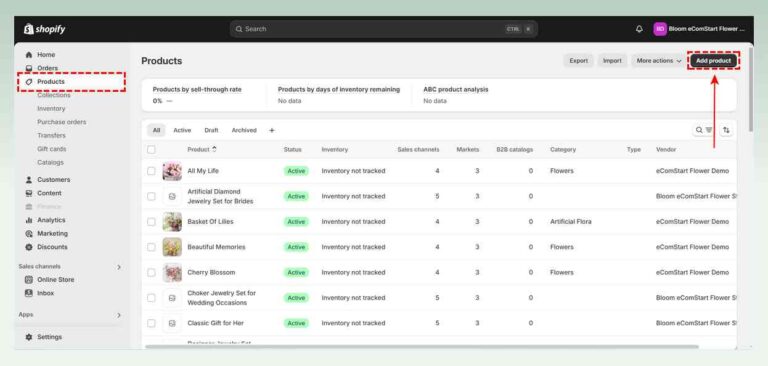768x366 pixels.
Task: Switch to the Archived tab
Action: click(244, 130)
